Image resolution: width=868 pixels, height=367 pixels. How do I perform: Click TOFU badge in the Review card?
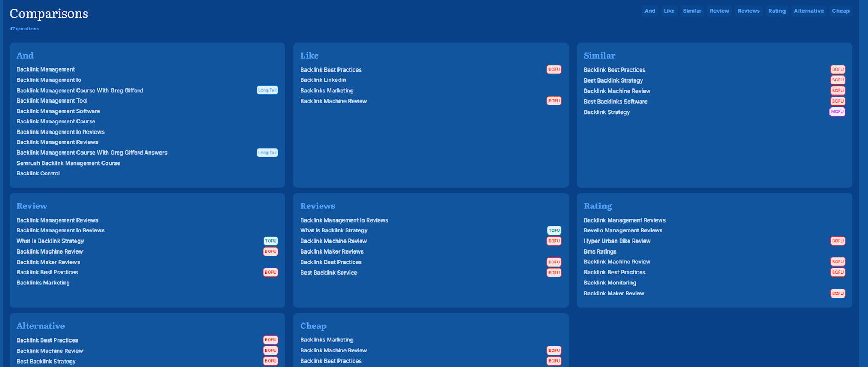tap(271, 241)
